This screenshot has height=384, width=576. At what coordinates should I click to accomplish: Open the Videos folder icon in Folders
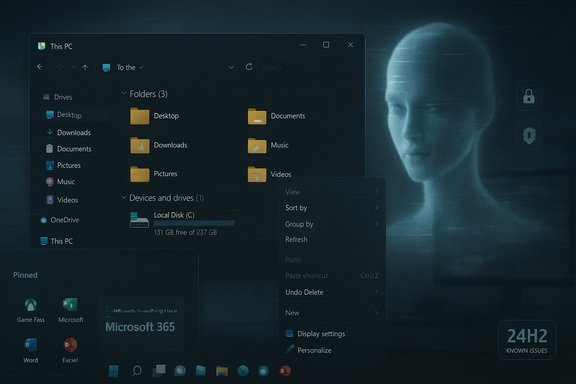pyautogui.click(x=257, y=174)
